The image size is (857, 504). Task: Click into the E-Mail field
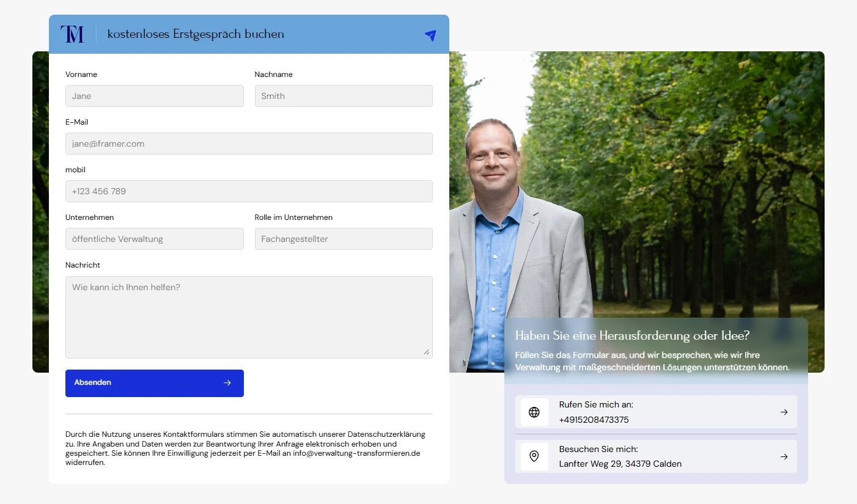pyautogui.click(x=249, y=144)
